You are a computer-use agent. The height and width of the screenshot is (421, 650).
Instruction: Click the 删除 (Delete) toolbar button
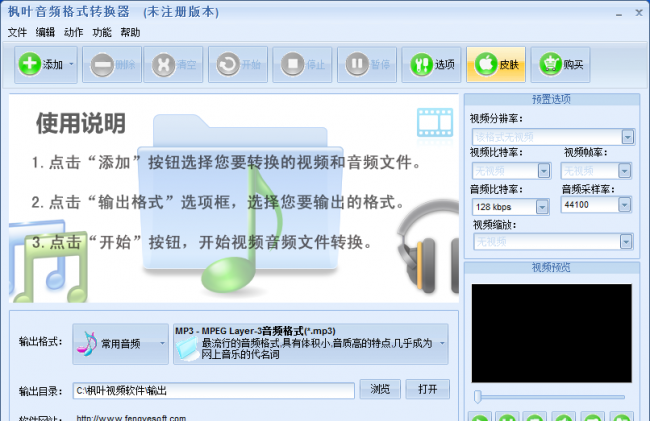point(112,65)
